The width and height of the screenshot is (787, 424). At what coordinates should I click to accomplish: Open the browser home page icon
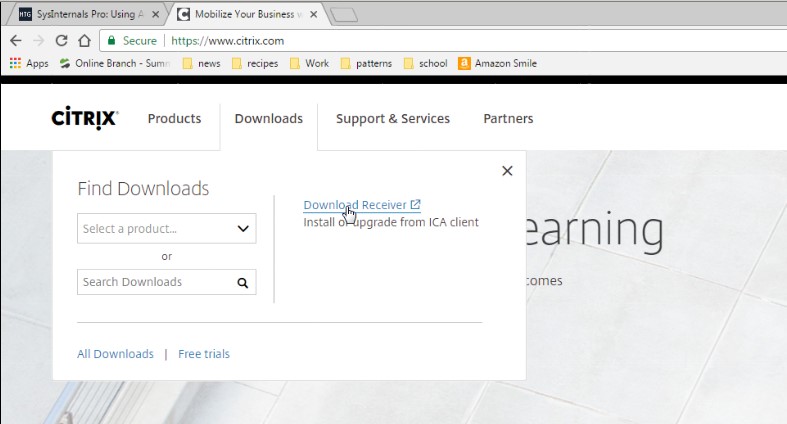[x=84, y=41]
